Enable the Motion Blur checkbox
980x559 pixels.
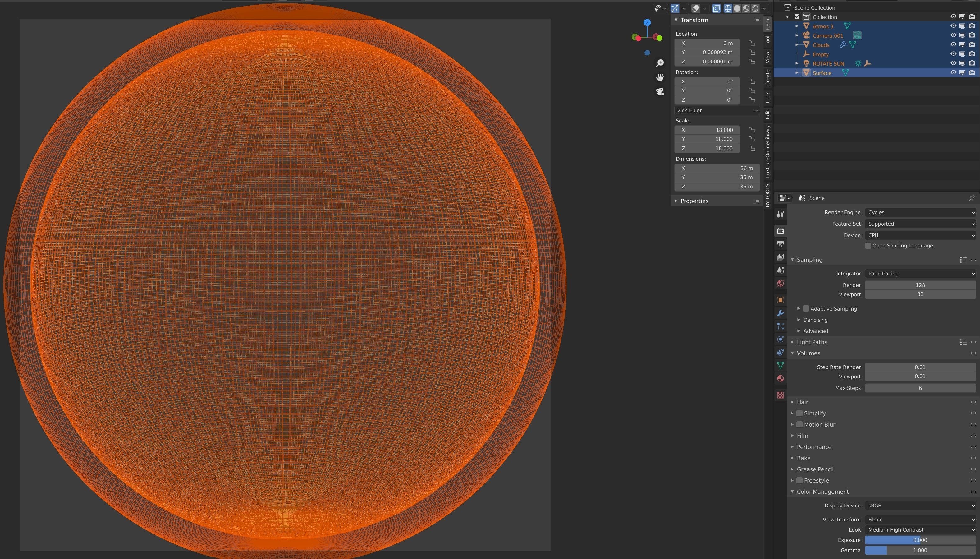pyautogui.click(x=800, y=424)
